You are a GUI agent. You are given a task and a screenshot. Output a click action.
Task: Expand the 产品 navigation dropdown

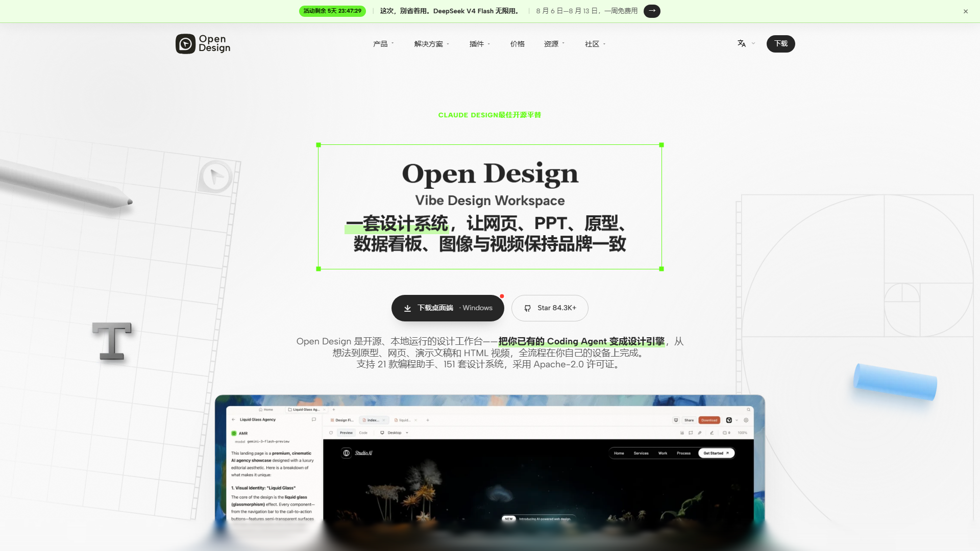(x=383, y=44)
